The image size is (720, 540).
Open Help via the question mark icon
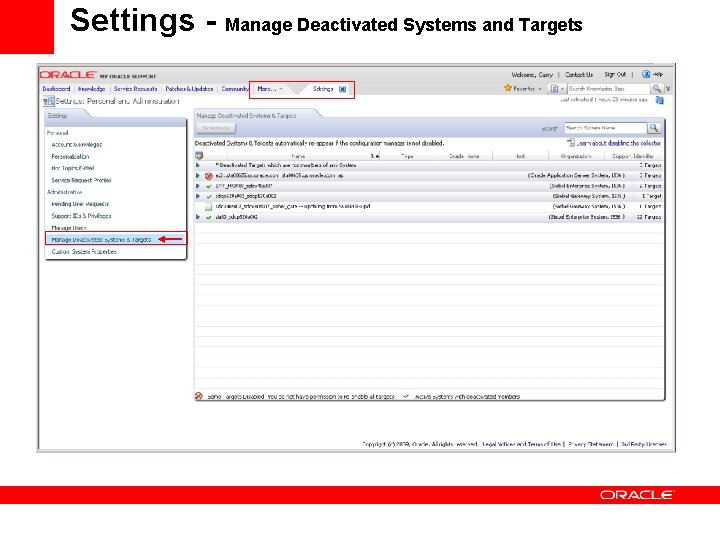click(646, 74)
